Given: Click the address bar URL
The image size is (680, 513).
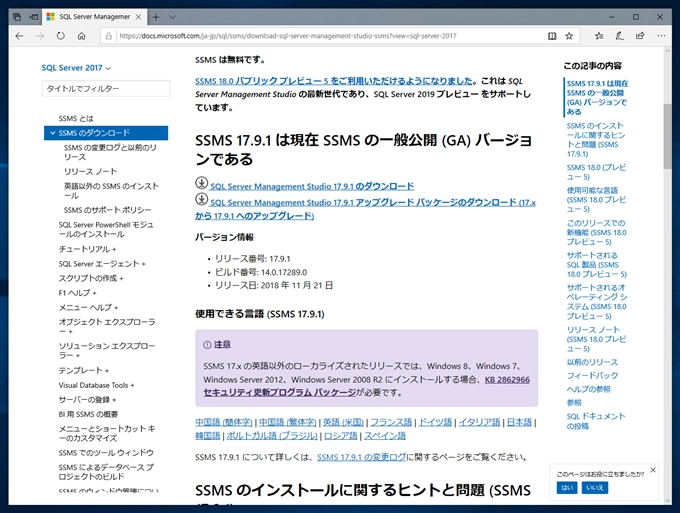Looking at the screenshot, I should [288, 36].
